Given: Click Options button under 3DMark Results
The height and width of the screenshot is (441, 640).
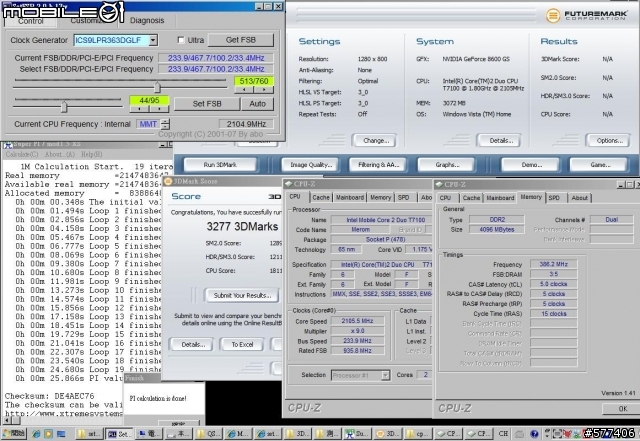Looking at the screenshot, I should click(x=609, y=140).
